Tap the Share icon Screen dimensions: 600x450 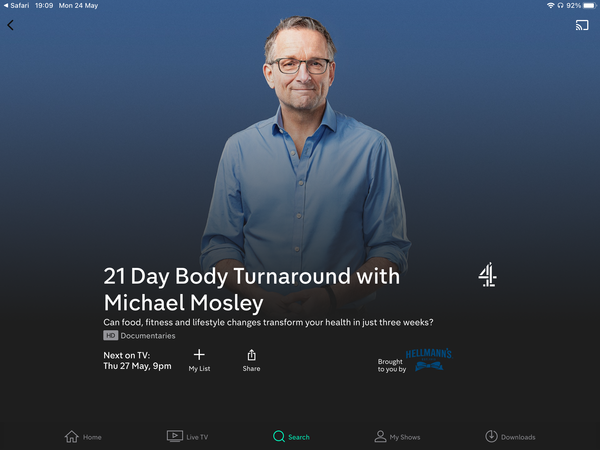tap(251, 355)
